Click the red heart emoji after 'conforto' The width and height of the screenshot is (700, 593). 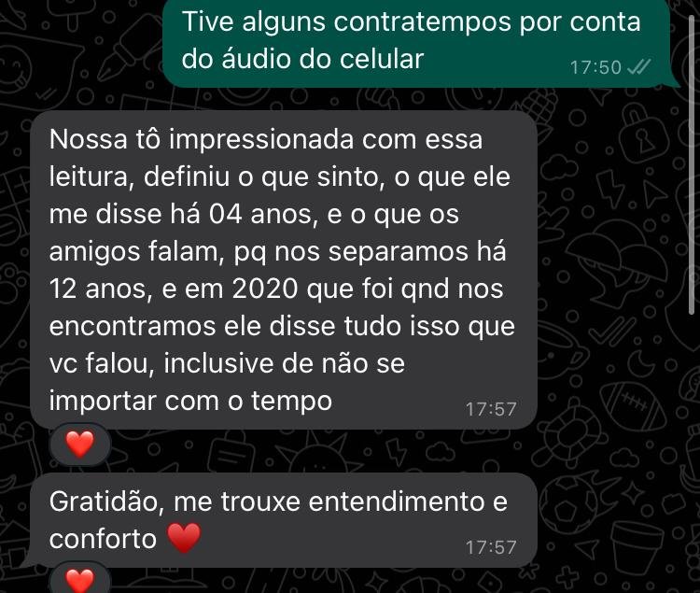pos(184,538)
